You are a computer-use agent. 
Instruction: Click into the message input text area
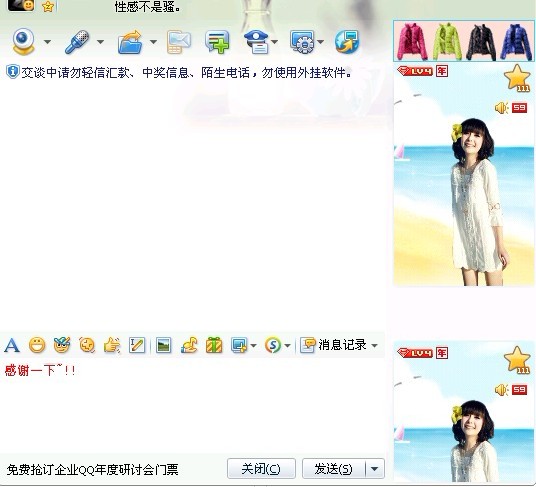192,407
